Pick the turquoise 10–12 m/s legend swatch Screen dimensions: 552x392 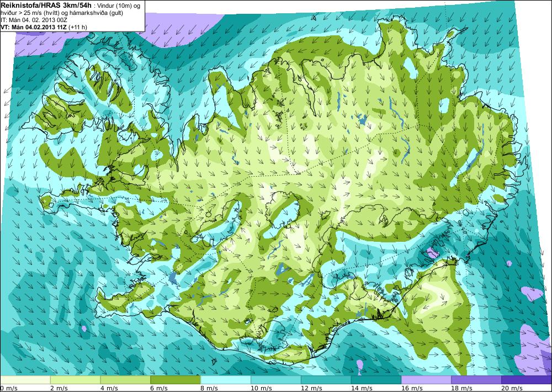tap(275, 380)
